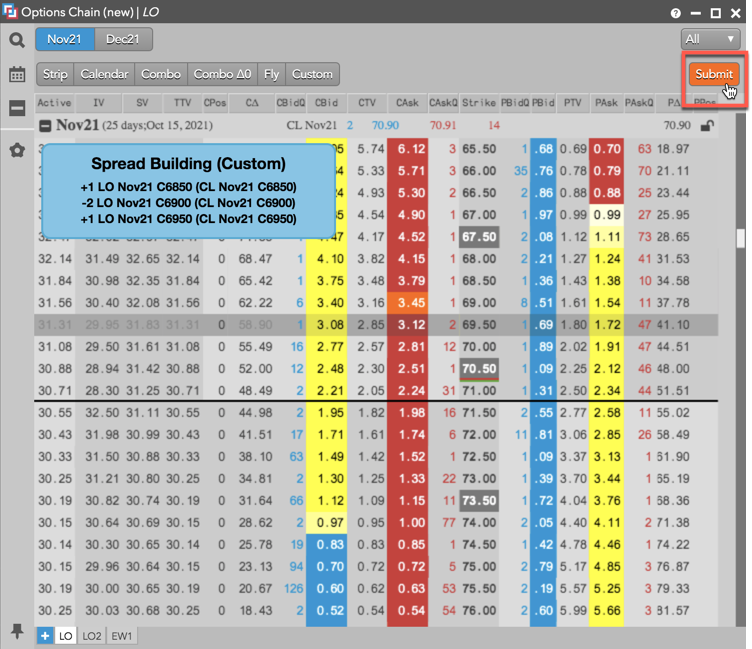Image resolution: width=752 pixels, height=649 pixels.
Task: Open the title bar dropdown arrow menu
Action: point(696,13)
